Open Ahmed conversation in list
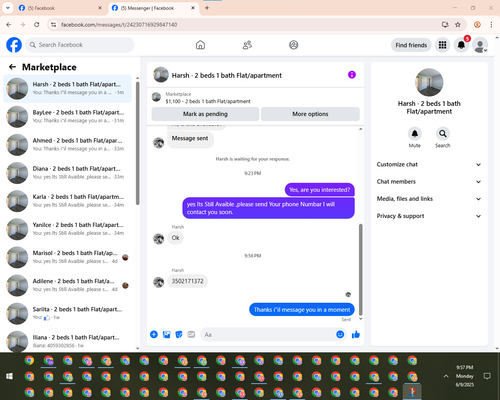This screenshot has width=500, height=400. tap(67, 144)
